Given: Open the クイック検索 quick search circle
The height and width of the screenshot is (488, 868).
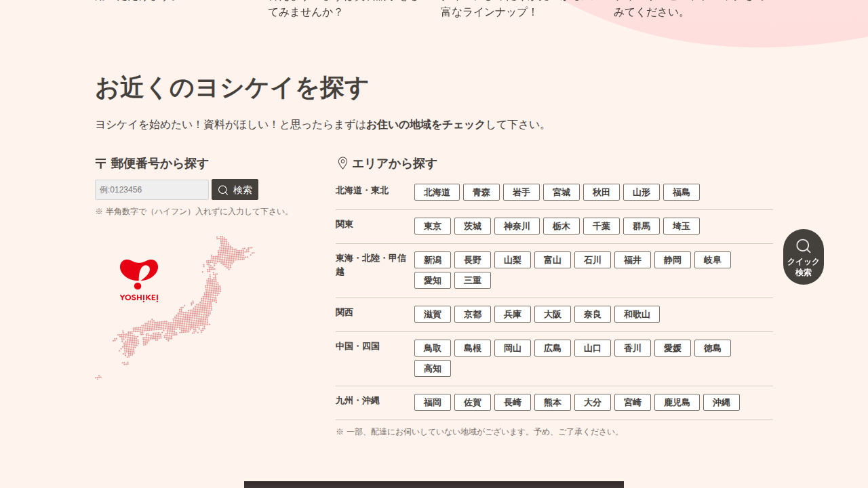Looking at the screenshot, I should pos(803,257).
